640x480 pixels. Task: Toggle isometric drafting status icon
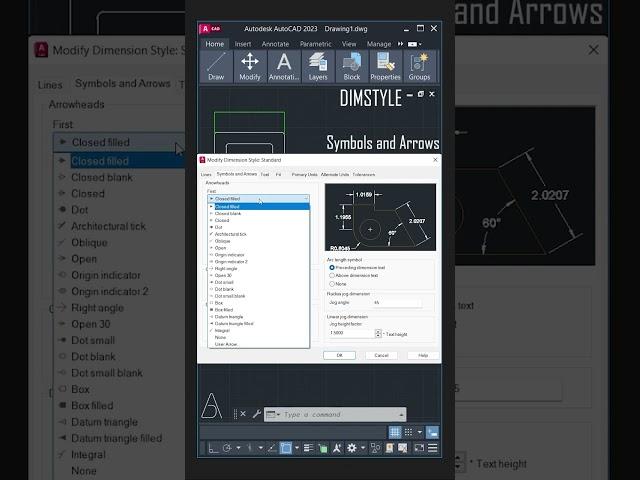(x=249, y=448)
